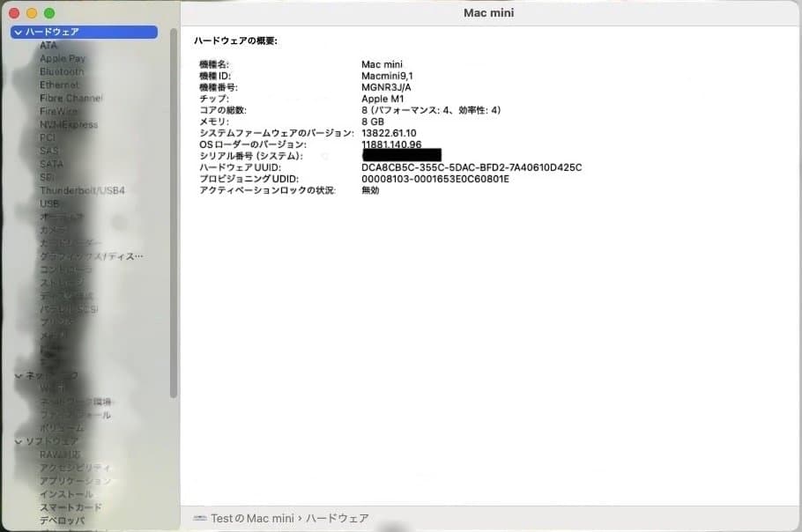
Task: Click ハードウェア in the bottom breadcrumb path
Action: [339, 517]
